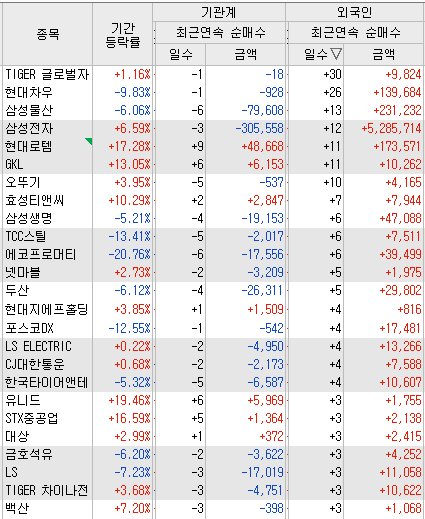Click the 외국인 group header
The height and width of the screenshot is (519, 425).
355,13
